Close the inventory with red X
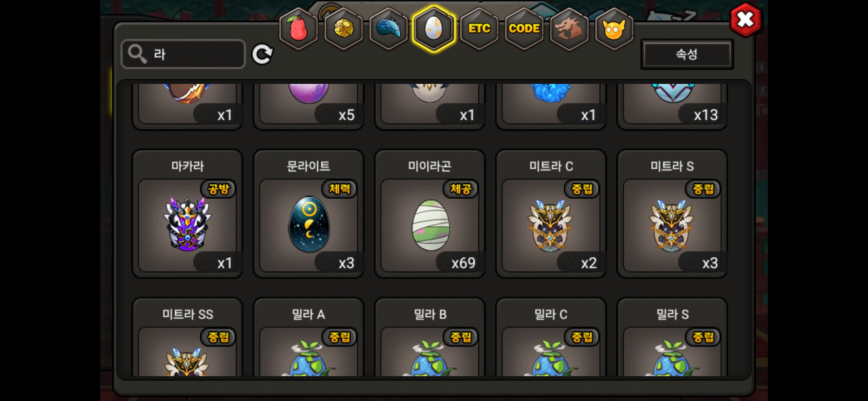 745,20
